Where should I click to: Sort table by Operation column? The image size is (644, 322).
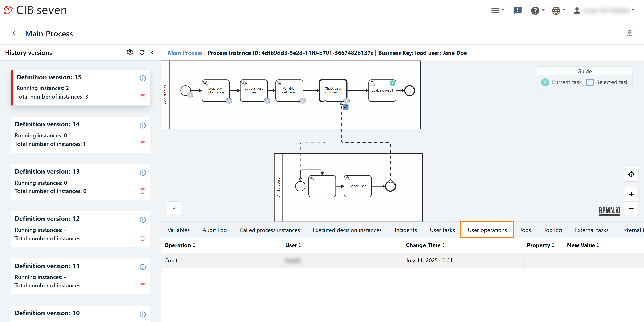[179, 245]
